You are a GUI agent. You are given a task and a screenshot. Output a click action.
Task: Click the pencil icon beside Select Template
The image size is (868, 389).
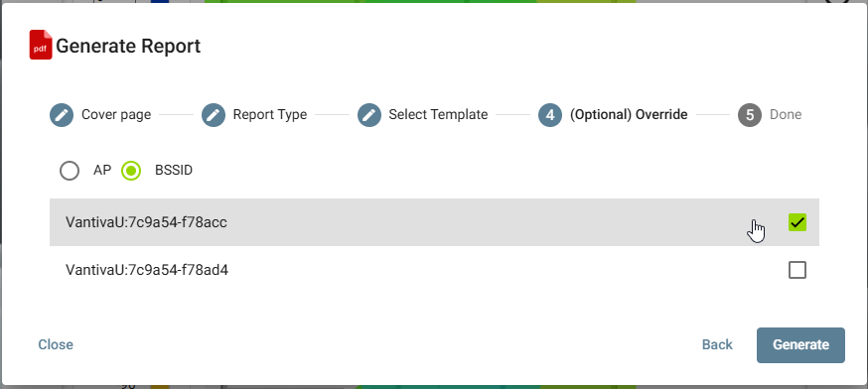tap(369, 115)
